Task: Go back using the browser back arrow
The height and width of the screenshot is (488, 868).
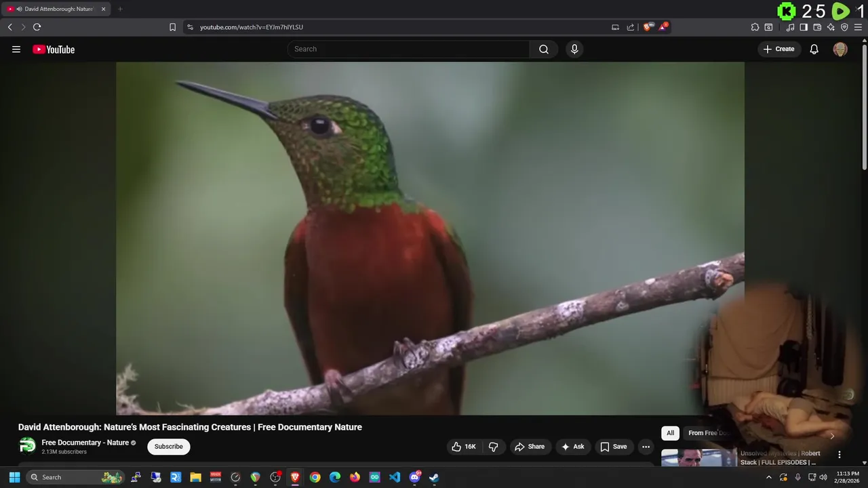Action: pos(9,27)
